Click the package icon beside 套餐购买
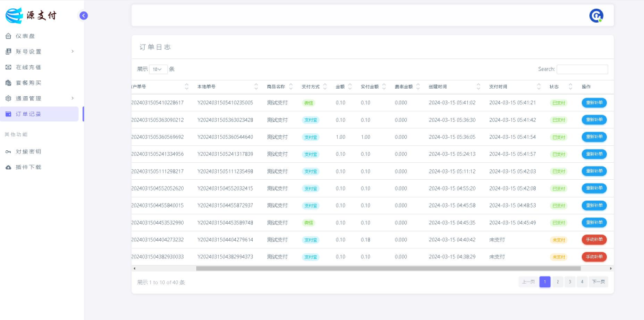The image size is (644, 320). pos(8,82)
